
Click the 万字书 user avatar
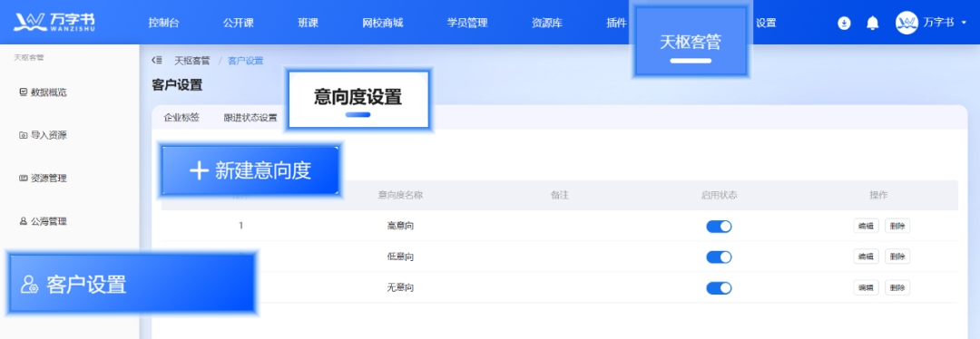[906, 23]
